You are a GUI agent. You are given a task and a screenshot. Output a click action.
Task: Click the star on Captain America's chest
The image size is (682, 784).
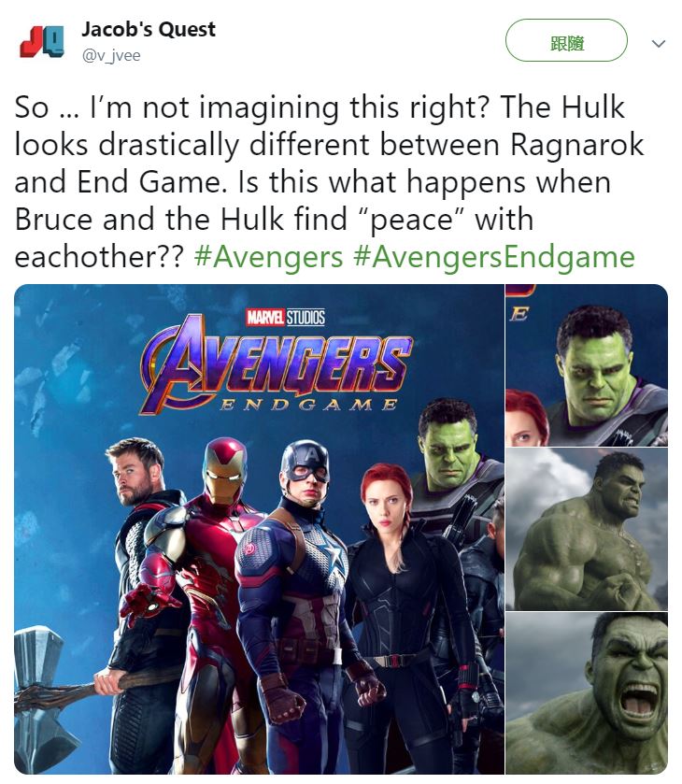coord(334,558)
